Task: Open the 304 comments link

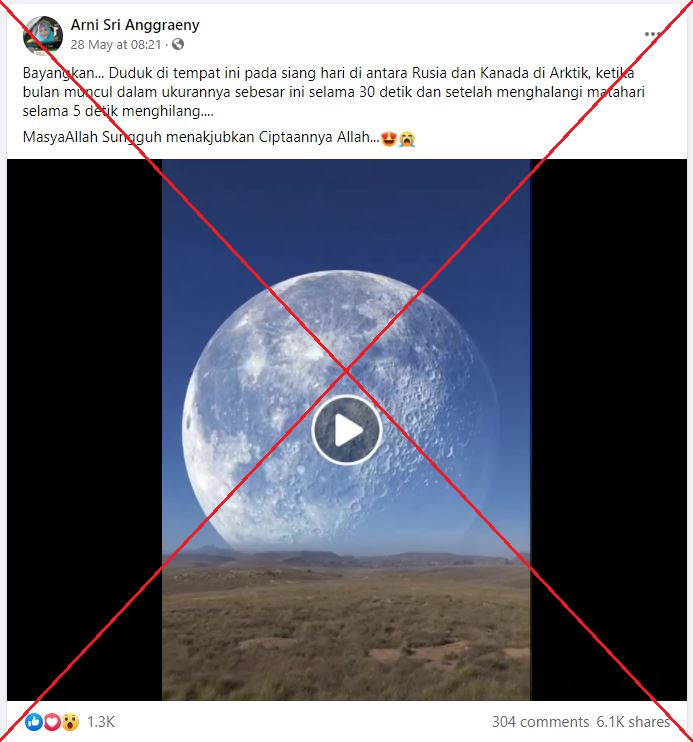Action: point(540,722)
